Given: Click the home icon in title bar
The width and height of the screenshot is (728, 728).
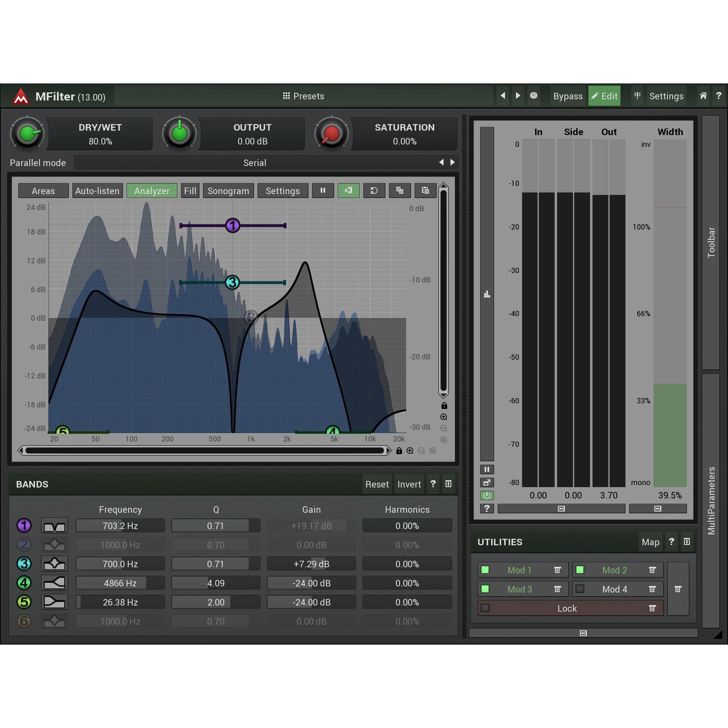Looking at the screenshot, I should point(703,96).
